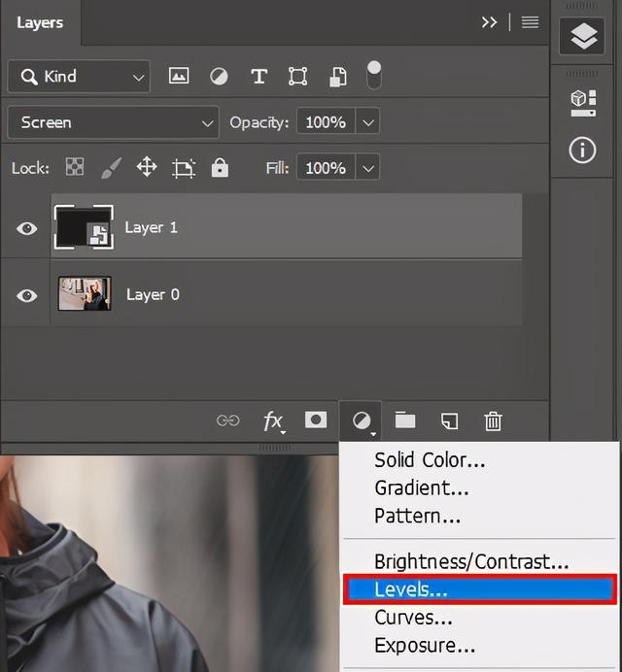Open the Layers panel options menu

(x=531, y=22)
